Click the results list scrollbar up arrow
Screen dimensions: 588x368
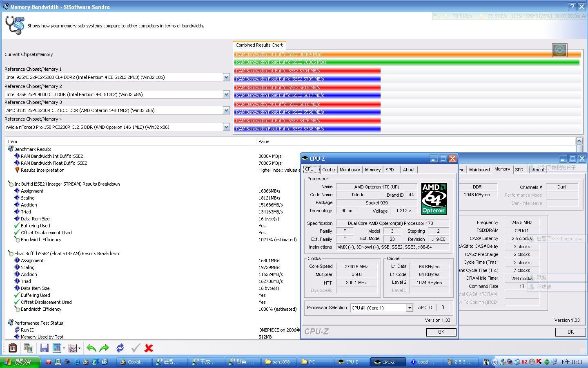pyautogui.click(x=579, y=141)
